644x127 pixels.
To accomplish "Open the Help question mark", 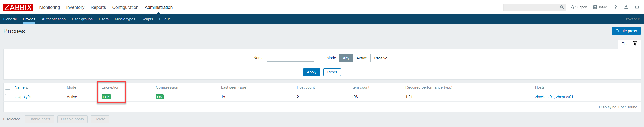I will [x=615, y=7].
